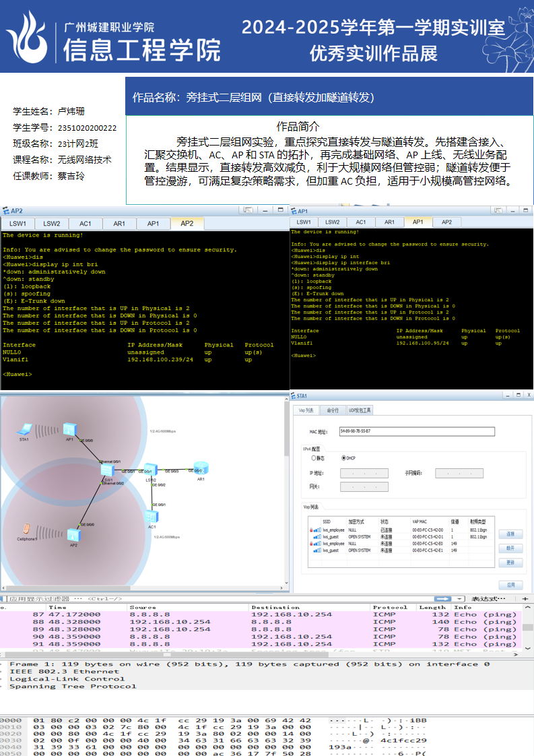The image size is (534, 756).
Task: Click the STA1 laptop icon in topology
Action: point(25,429)
